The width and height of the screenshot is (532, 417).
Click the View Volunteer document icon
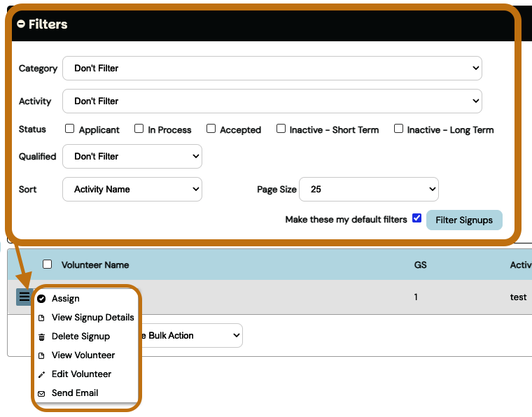pos(41,355)
